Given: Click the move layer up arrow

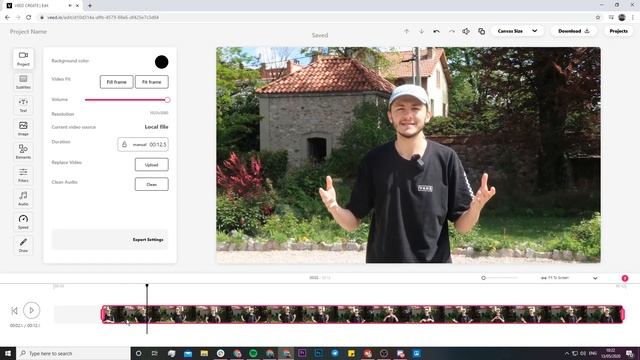Looking at the screenshot, I should [x=407, y=31].
